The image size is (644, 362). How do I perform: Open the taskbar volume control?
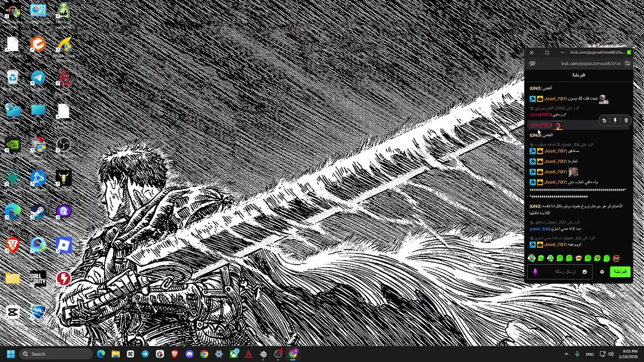click(x=611, y=354)
